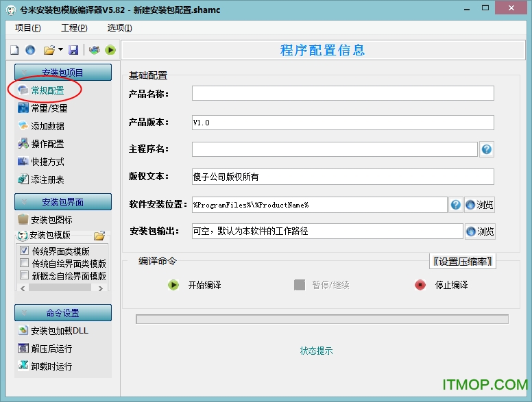Collapse the 命令设置 section header
Viewport: 532px width, 402px height.
pos(62,313)
